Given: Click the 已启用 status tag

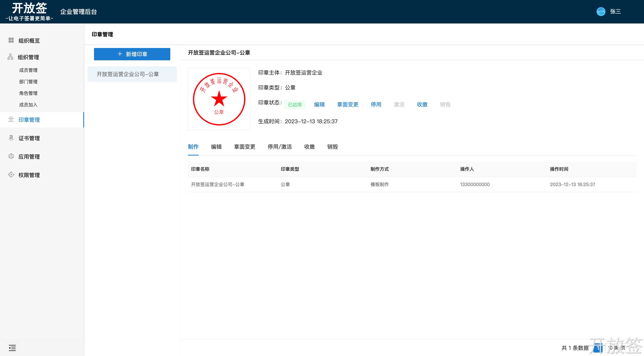Looking at the screenshot, I should 295,105.
